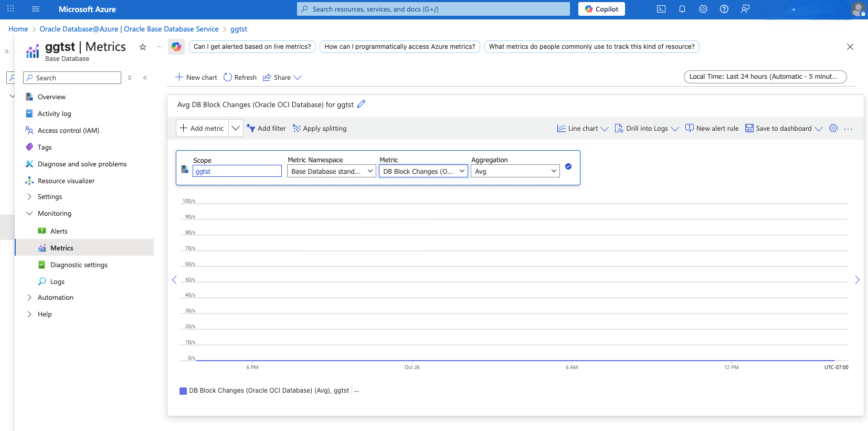Image resolution: width=868 pixels, height=431 pixels.
Task: Click the DB Block Changes legend color swatch
Action: point(183,391)
